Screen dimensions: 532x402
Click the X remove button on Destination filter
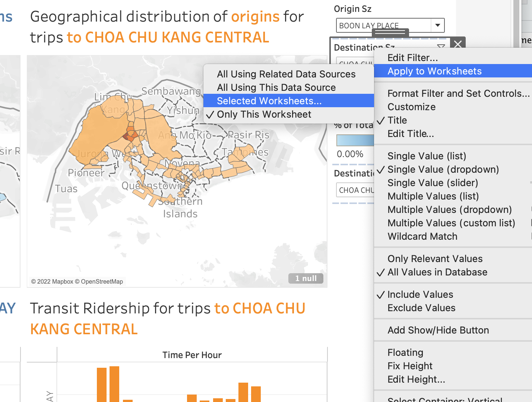point(458,44)
